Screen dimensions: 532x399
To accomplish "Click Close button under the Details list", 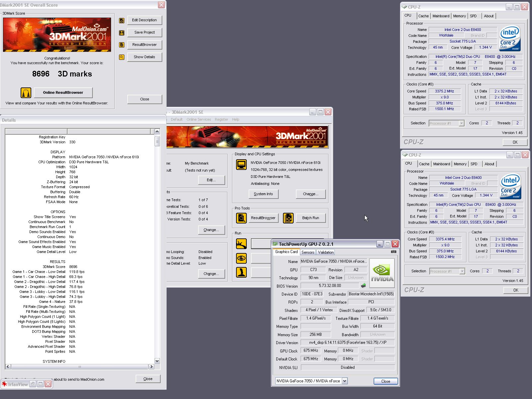I will pyautogui.click(x=148, y=379).
